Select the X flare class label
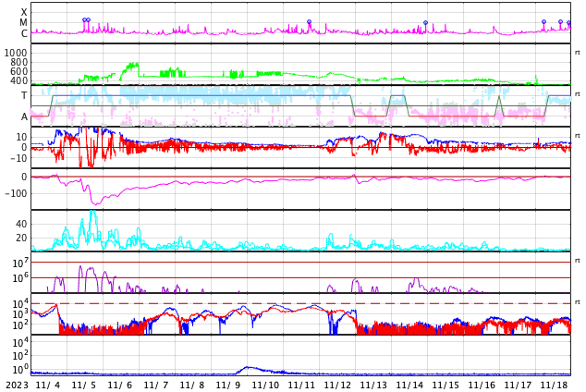Viewport: 586px width, 392px height. (24, 12)
